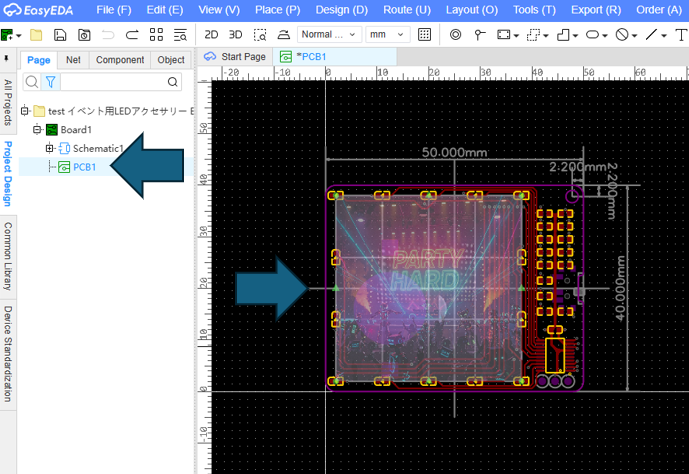This screenshot has width=689, height=474.
Task: Collapse the test project folder
Action: coord(25,111)
